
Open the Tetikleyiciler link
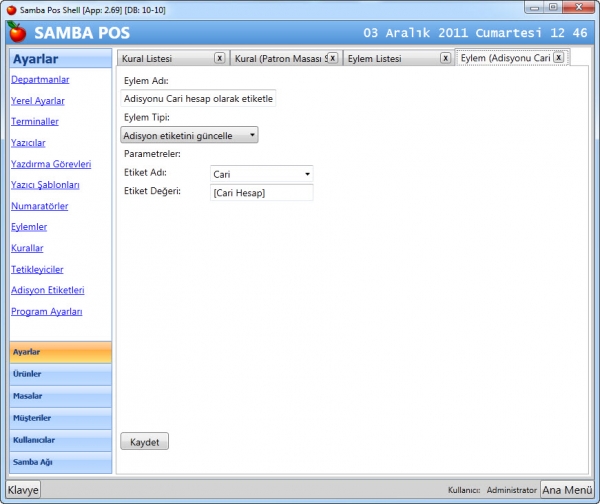pyautogui.click(x=37, y=269)
